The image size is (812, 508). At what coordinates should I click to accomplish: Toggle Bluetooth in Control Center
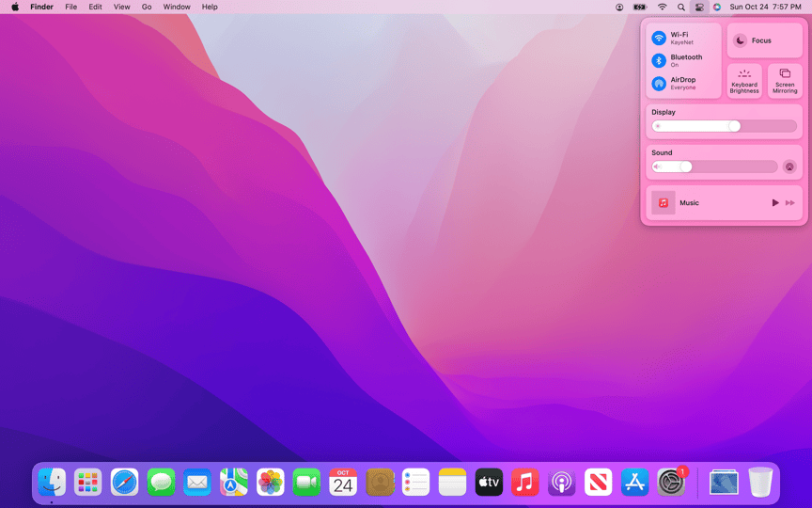(659, 60)
